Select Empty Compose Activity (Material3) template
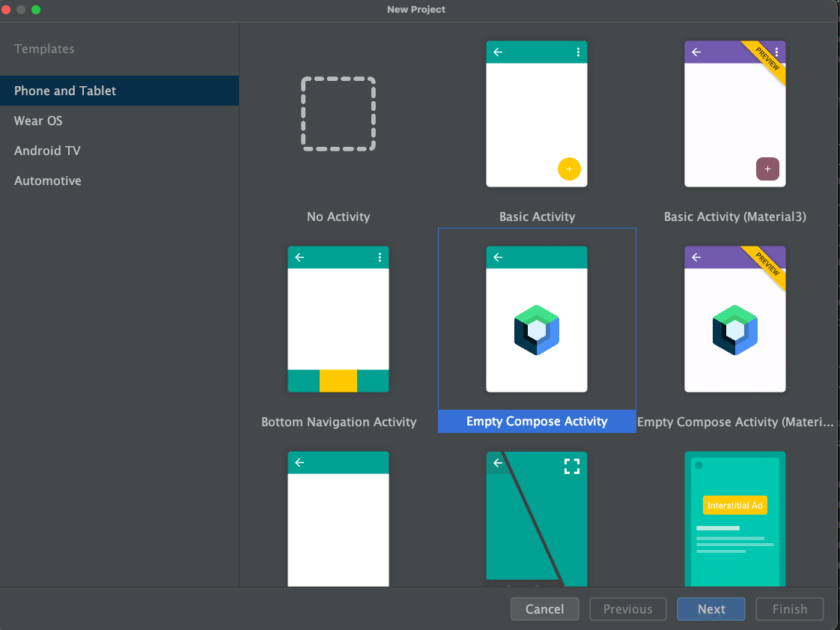Screen dimensions: 840x630 734,318
